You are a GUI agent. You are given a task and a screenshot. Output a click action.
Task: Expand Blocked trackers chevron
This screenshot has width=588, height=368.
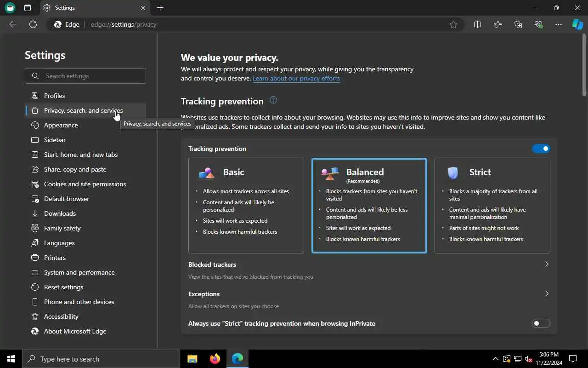pyautogui.click(x=547, y=264)
